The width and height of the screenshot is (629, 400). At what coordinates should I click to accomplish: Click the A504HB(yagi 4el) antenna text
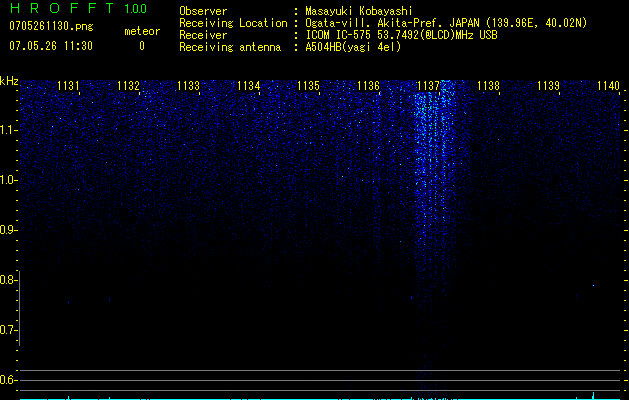tap(353, 47)
